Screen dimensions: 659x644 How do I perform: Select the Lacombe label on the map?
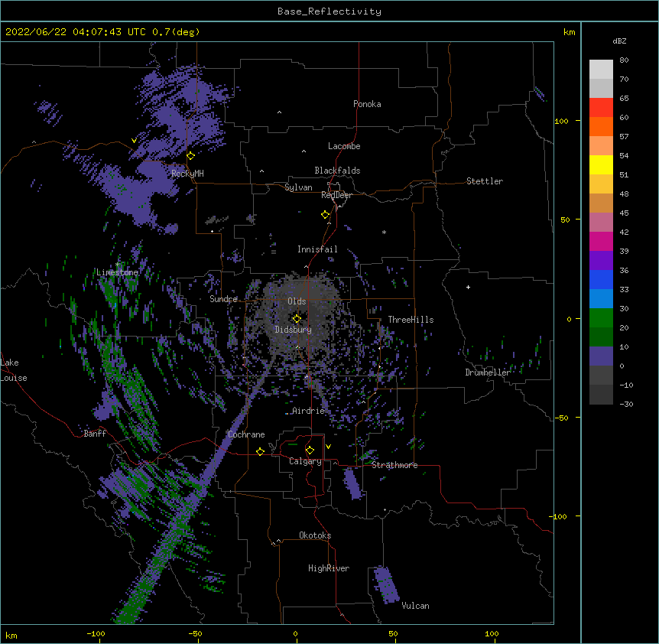pos(344,146)
